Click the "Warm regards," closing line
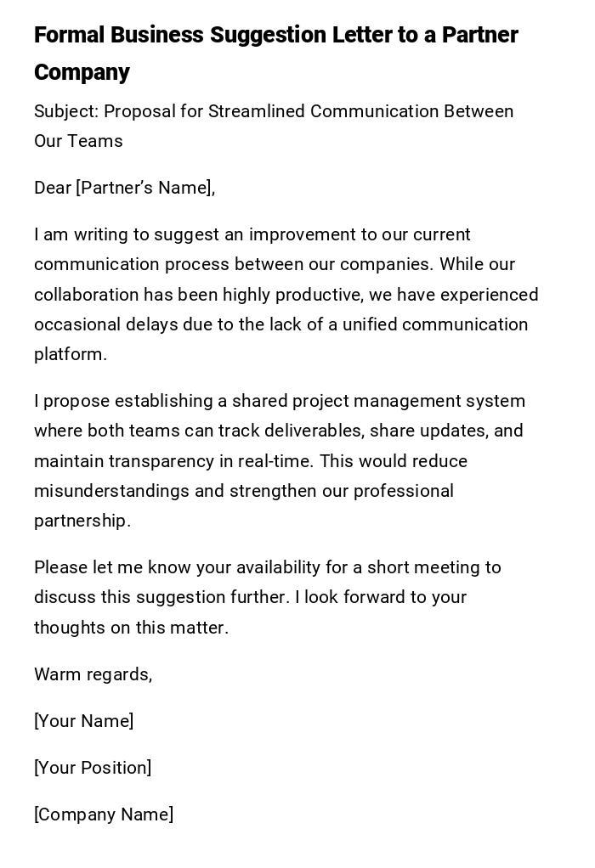This screenshot has height=868, width=595. coord(93,674)
